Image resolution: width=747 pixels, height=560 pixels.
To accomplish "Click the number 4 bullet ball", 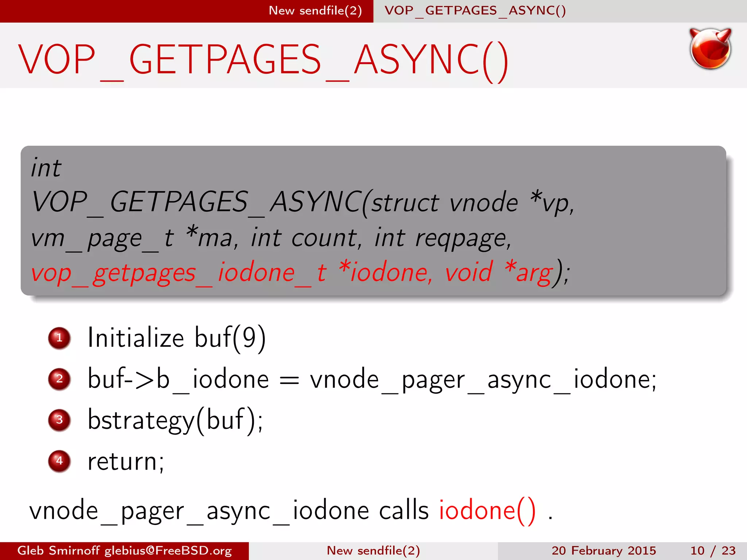I will click(59, 461).
